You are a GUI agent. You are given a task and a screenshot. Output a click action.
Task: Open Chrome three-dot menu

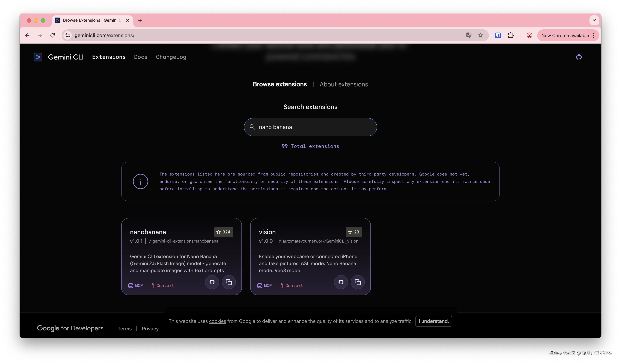pos(594,36)
